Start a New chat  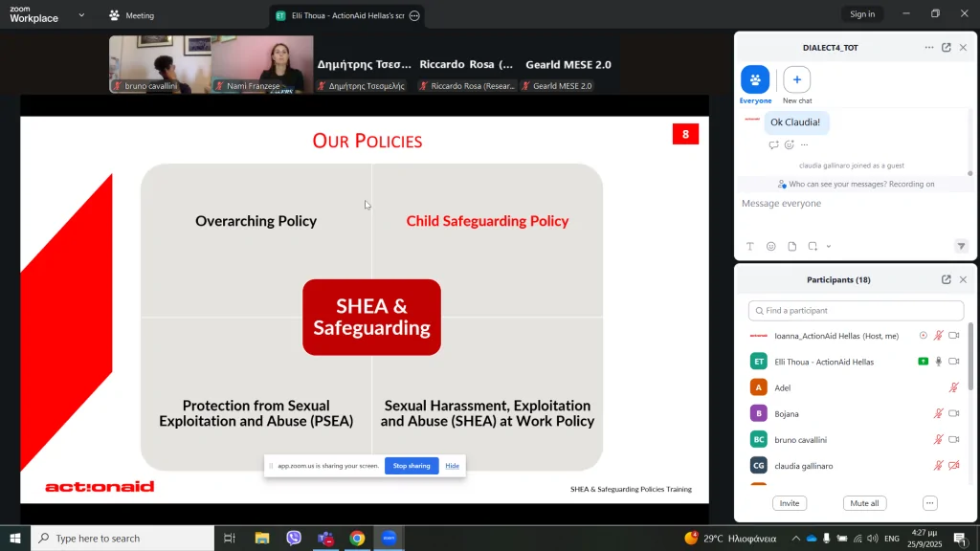(x=796, y=79)
